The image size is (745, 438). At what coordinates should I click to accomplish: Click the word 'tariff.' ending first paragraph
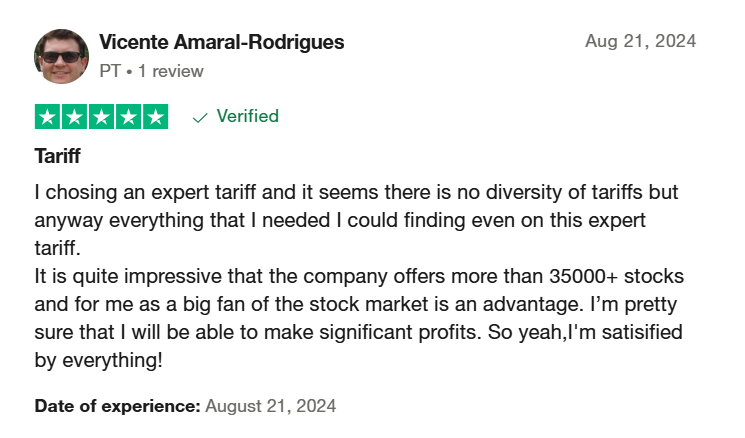(x=57, y=248)
